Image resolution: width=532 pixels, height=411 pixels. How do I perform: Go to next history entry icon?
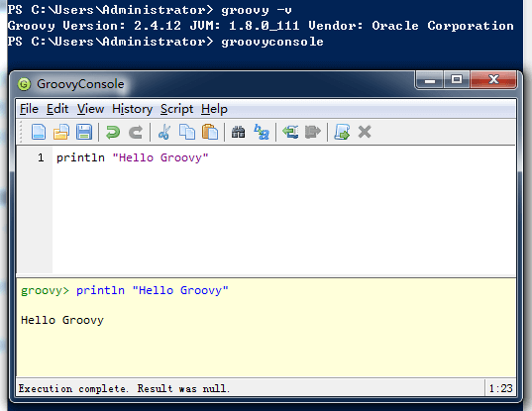coord(313,132)
